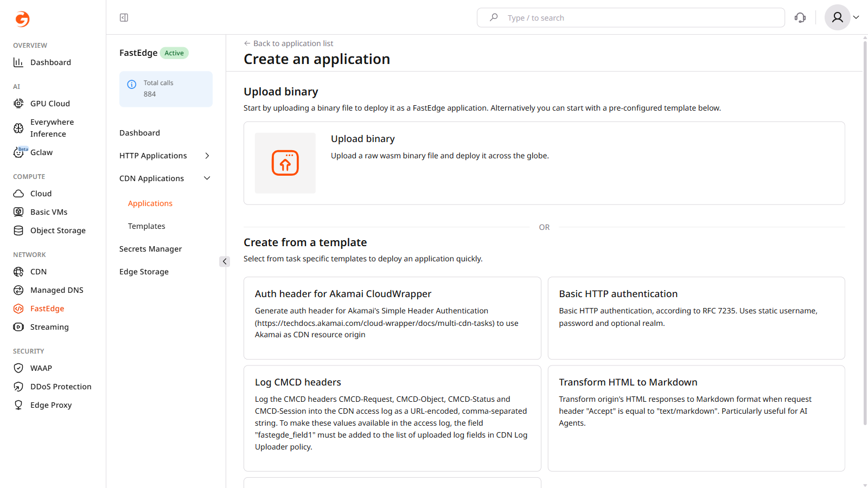Click the GPU Cloud chip icon
Screen dimensions: 868x488
coord(18,104)
